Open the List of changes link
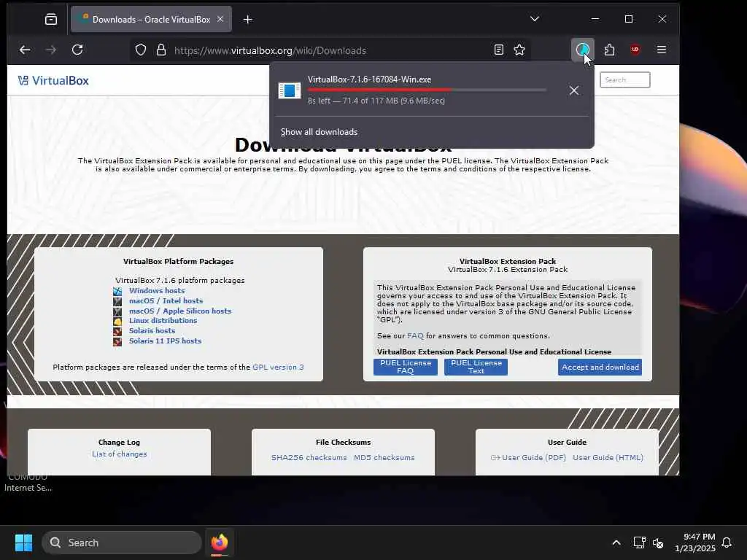747x560 pixels. (x=119, y=454)
